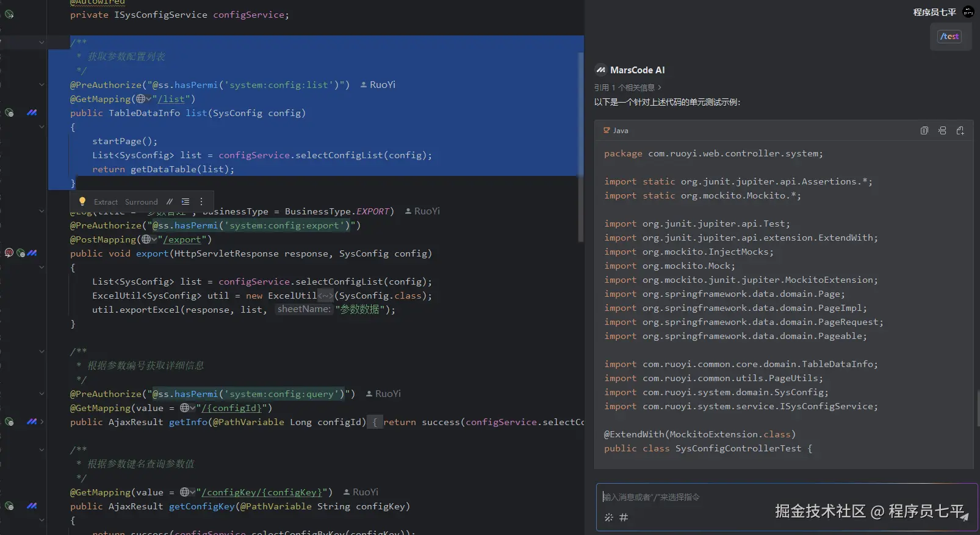Click the RuoYi author hint beside configKey mapping

[361, 492]
